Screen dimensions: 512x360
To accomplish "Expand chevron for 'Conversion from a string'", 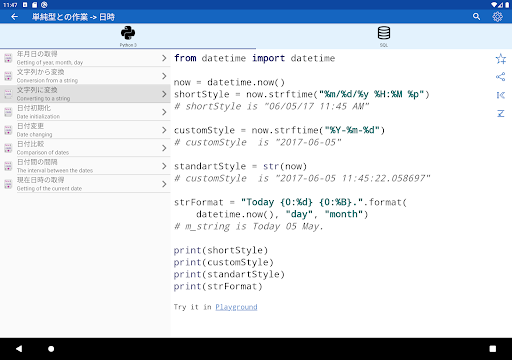I will [x=164, y=76].
